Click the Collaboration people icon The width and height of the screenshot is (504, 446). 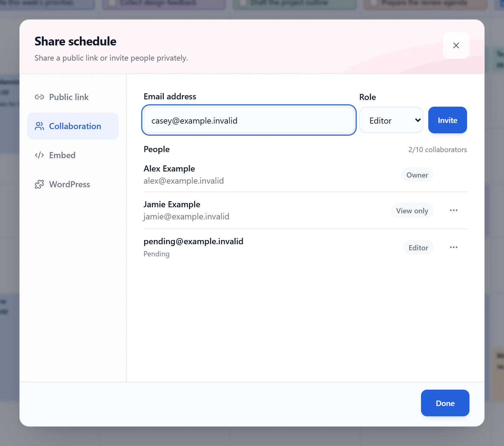(39, 126)
